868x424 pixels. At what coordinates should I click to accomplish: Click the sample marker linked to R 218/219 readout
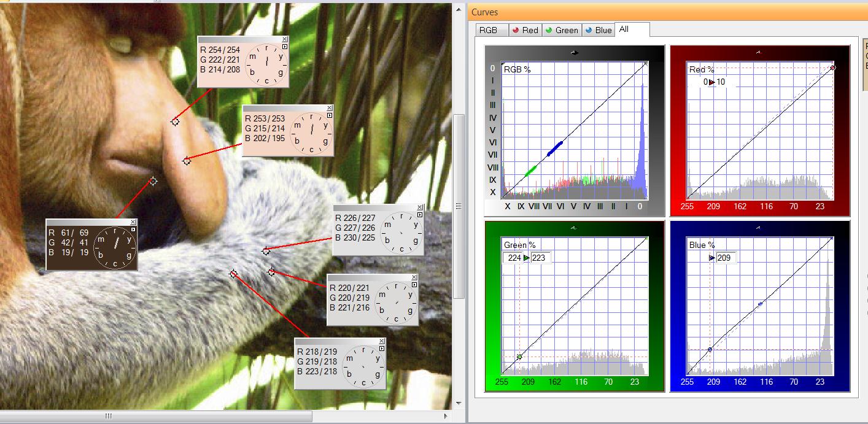coord(233,274)
